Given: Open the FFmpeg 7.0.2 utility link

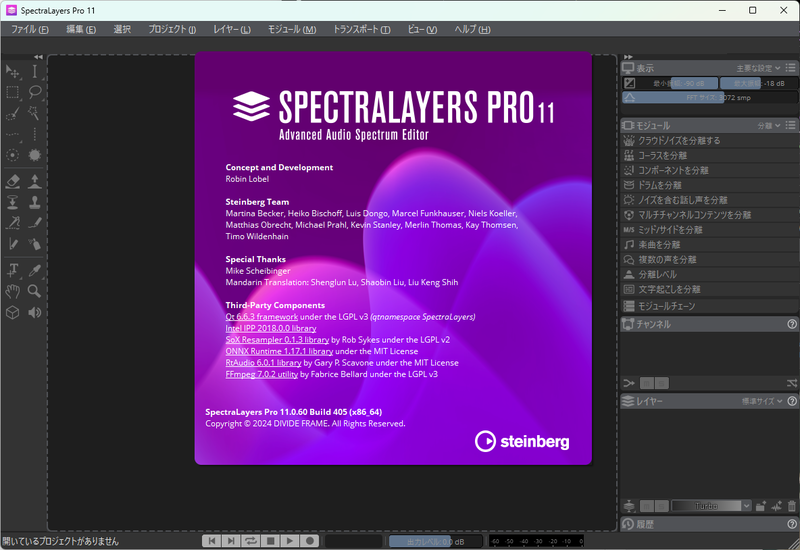Looking at the screenshot, I should click(262, 374).
